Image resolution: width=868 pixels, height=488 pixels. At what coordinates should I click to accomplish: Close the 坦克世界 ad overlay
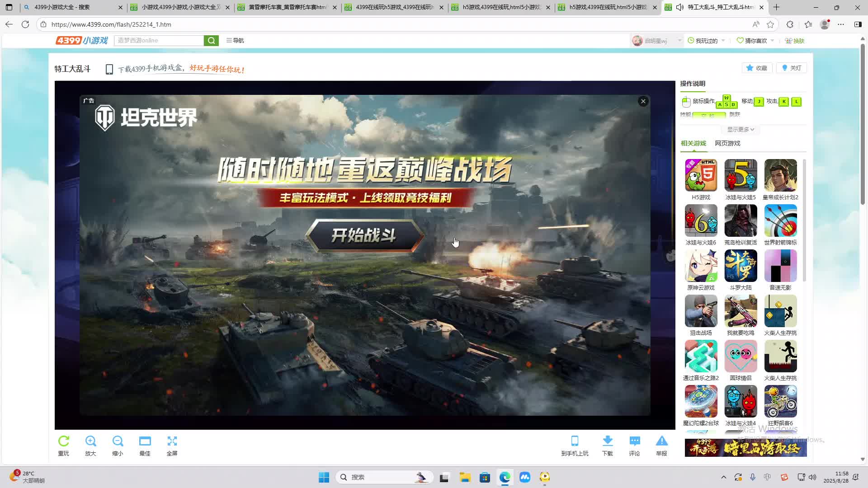coord(643,101)
